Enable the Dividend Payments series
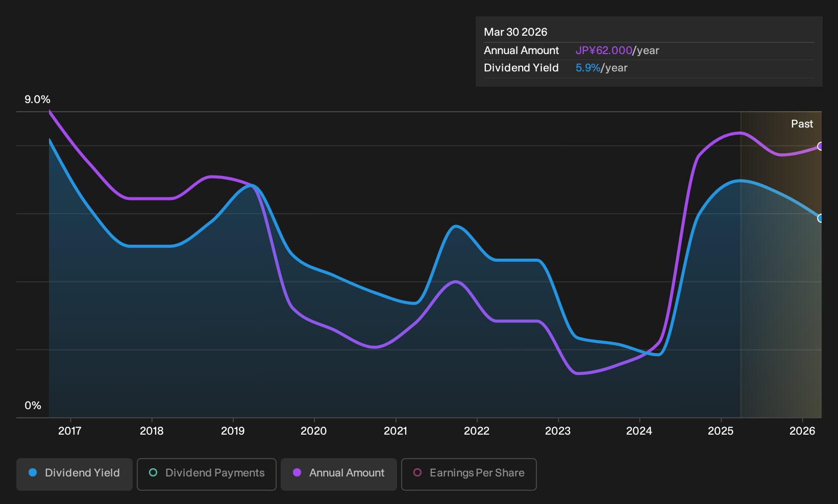 (x=207, y=474)
